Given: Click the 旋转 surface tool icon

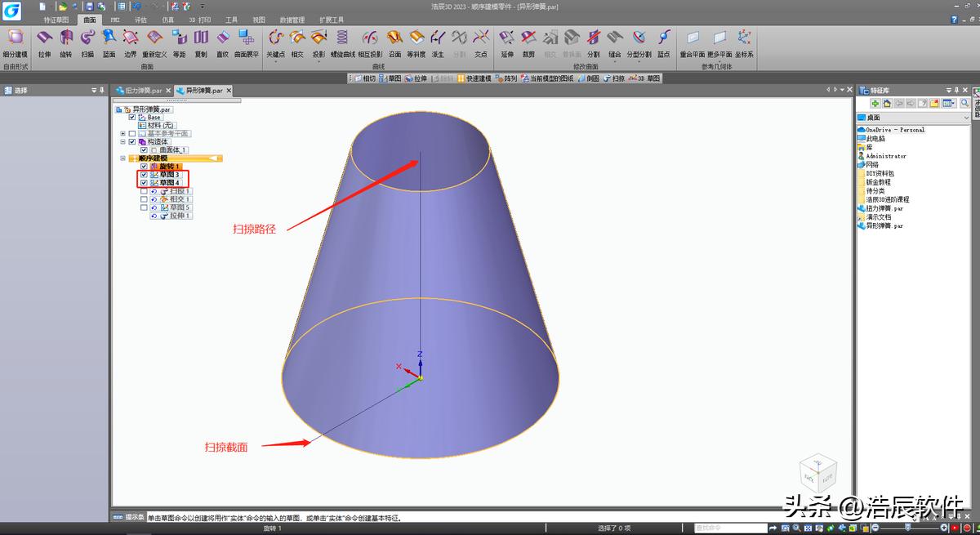Looking at the screenshot, I should 66,42.
